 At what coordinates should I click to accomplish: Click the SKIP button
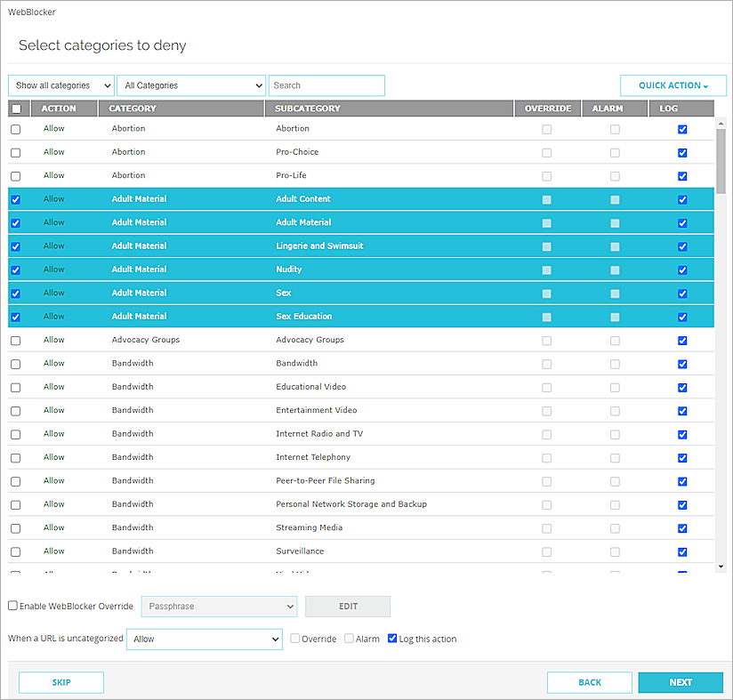pos(60,682)
